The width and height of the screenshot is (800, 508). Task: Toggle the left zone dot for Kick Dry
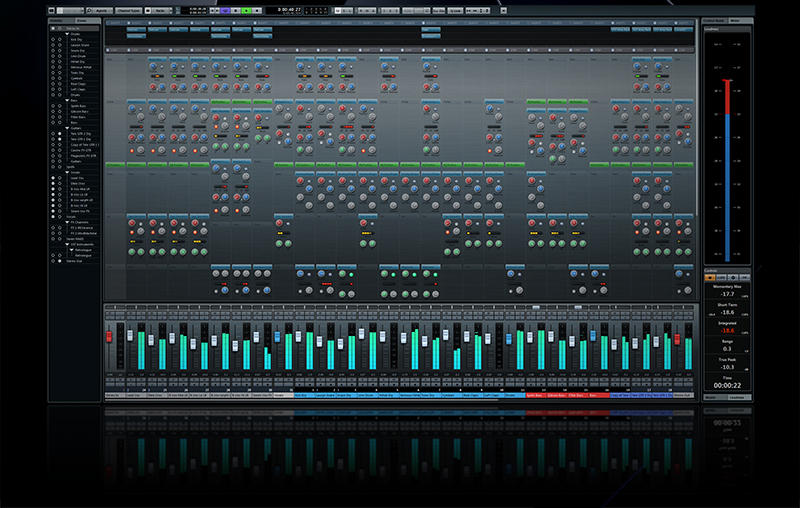53,39
